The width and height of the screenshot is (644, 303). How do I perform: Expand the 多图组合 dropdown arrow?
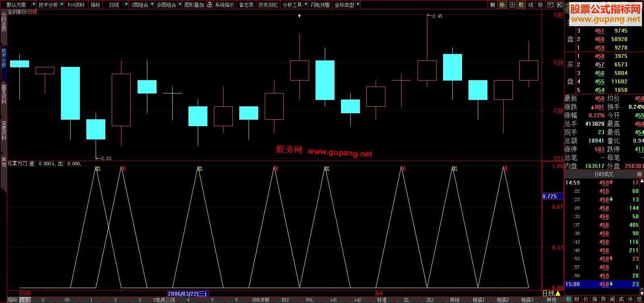(180, 5)
